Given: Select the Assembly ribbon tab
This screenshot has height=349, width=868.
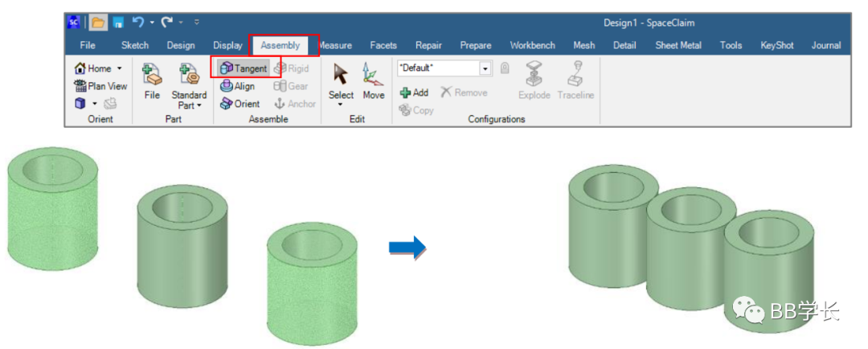Looking at the screenshot, I should (280, 45).
